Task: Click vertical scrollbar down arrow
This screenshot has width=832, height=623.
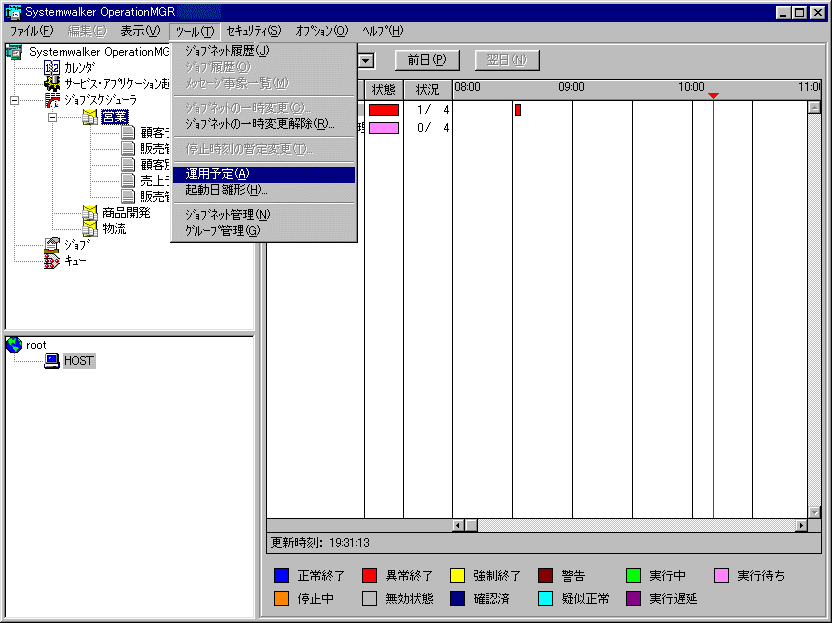Action: click(x=814, y=512)
